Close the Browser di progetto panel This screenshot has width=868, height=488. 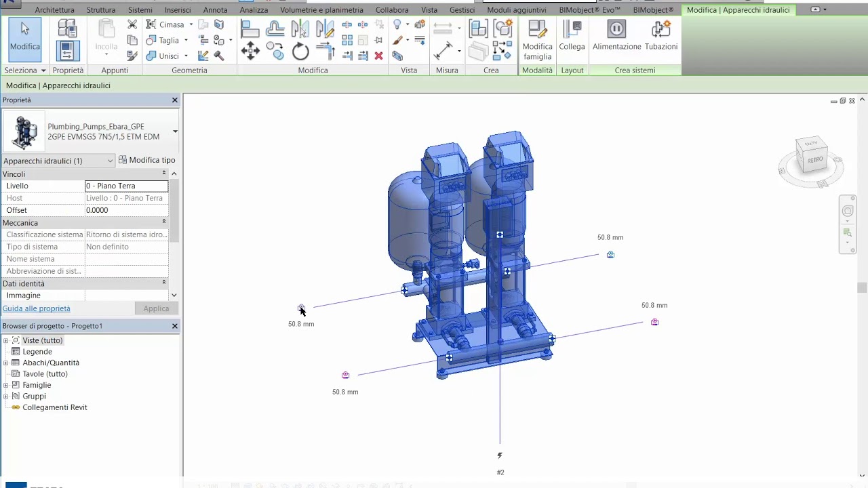[x=174, y=326]
